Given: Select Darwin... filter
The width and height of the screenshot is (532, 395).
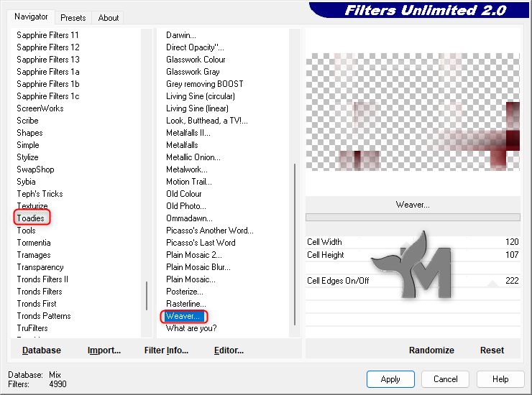Looking at the screenshot, I should tap(181, 35).
